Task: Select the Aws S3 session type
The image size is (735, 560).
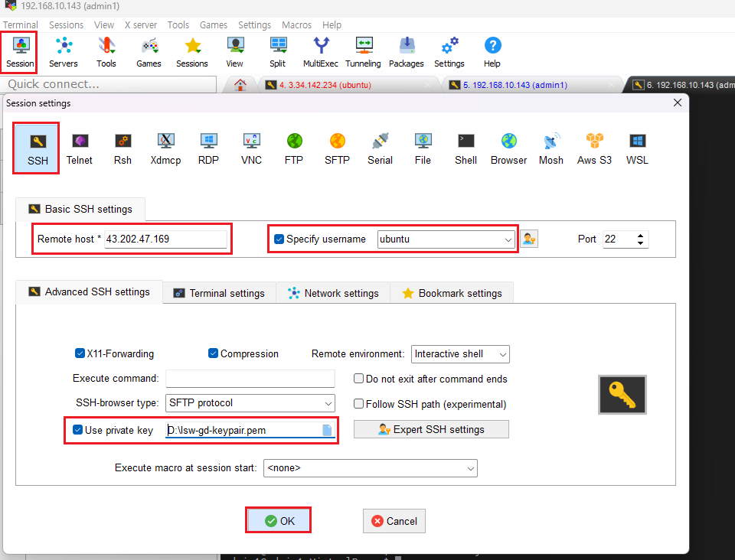Action: [594, 148]
